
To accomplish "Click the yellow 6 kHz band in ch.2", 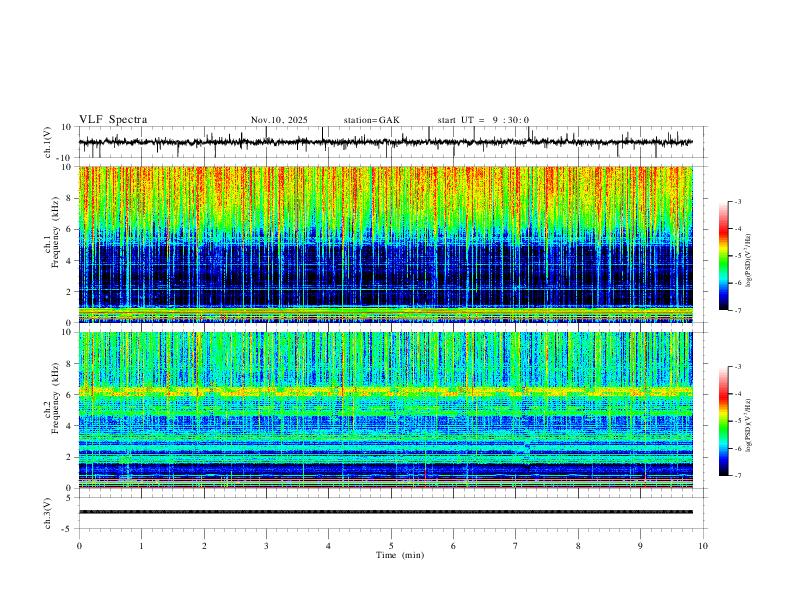I will click(x=386, y=391).
